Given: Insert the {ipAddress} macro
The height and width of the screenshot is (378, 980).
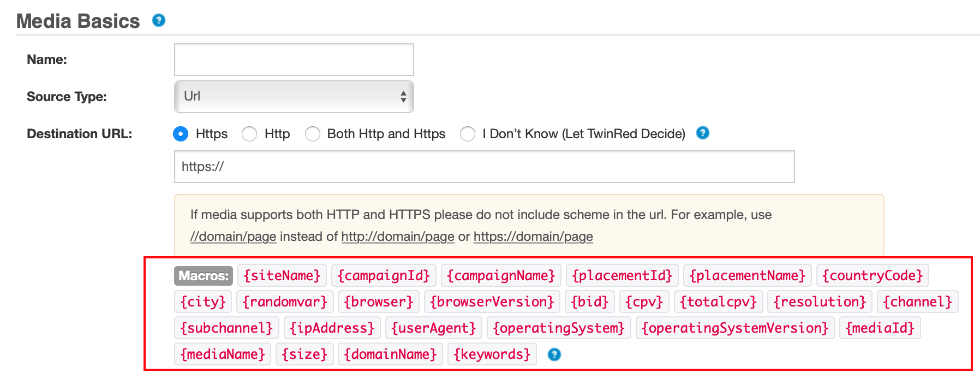Looking at the screenshot, I should pos(332,328).
